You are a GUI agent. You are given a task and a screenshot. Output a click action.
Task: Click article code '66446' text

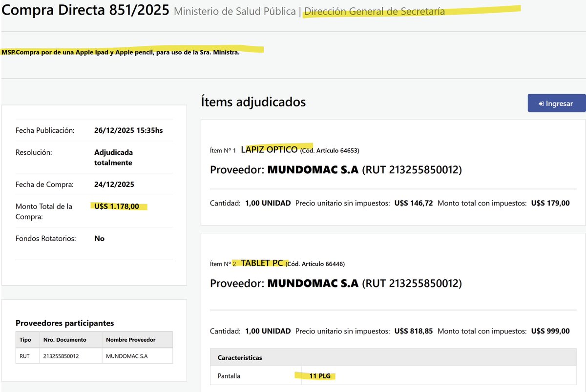tap(335, 264)
